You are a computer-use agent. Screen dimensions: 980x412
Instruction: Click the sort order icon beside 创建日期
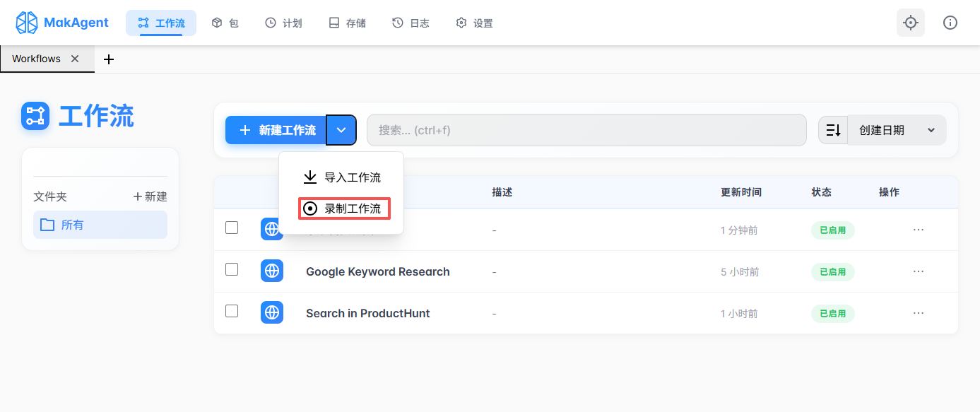[833, 129]
